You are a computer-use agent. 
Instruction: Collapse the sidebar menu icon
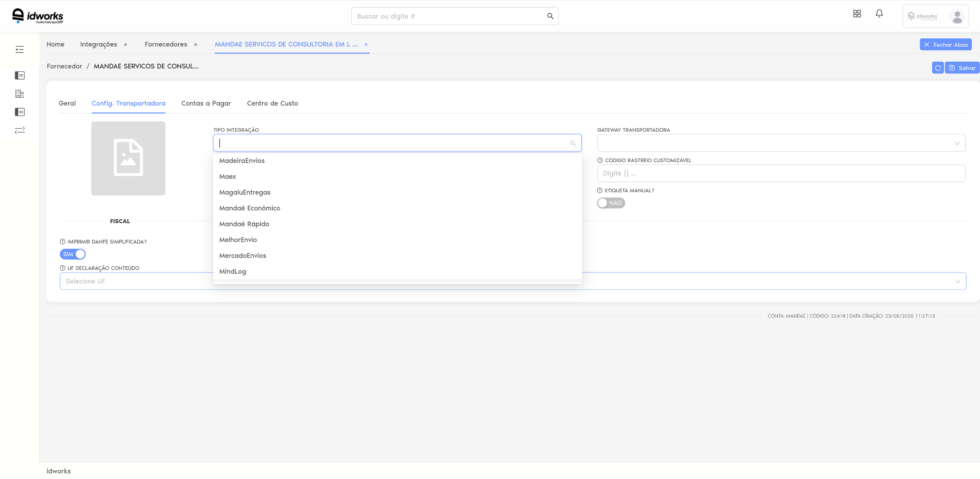point(19,49)
